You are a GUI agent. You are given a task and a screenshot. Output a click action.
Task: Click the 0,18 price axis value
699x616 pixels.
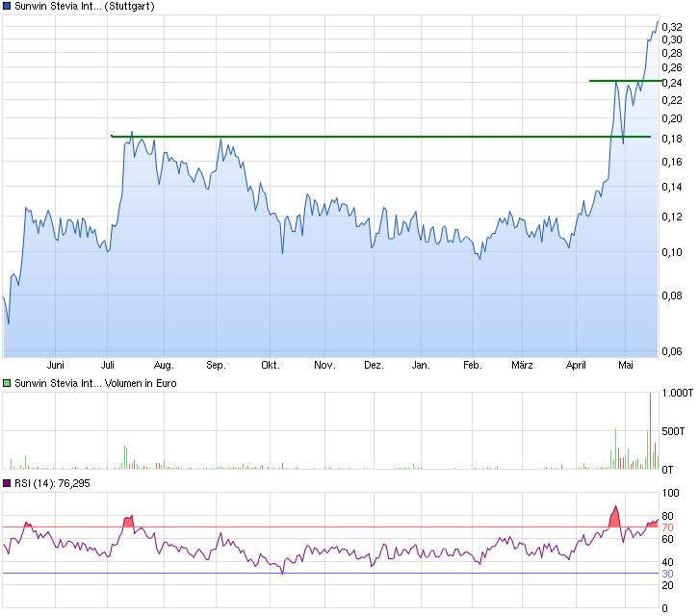pyautogui.click(x=672, y=139)
